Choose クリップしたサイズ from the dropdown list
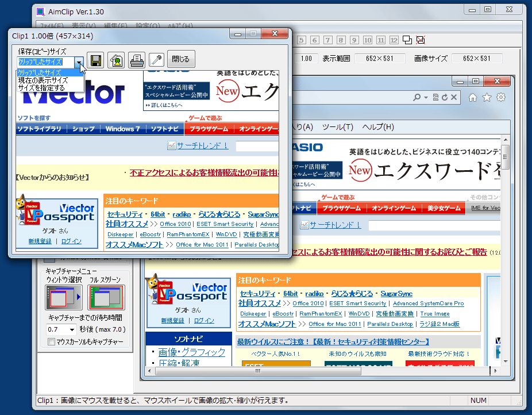532x415 pixels. pos(50,72)
